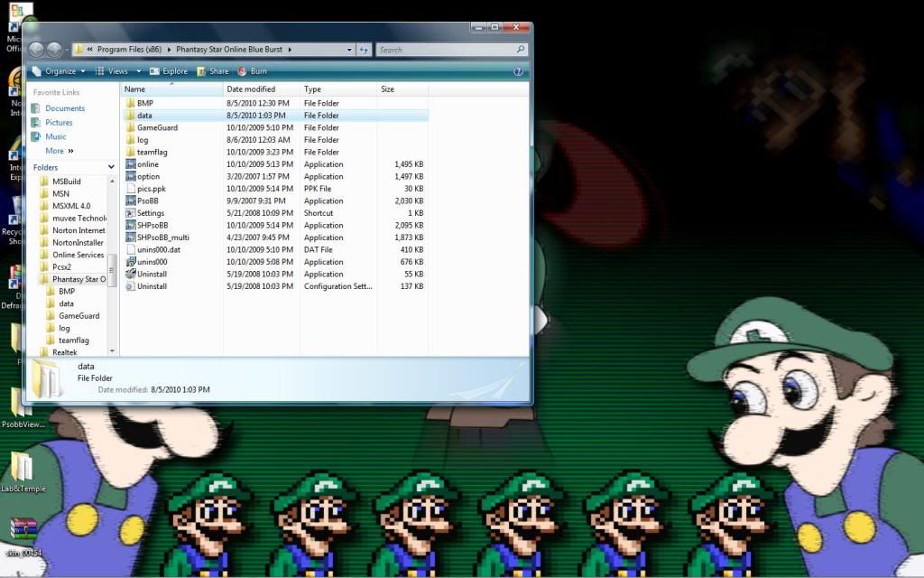This screenshot has width=924, height=578.
Task: Click the Help question mark icon
Action: tap(519, 71)
